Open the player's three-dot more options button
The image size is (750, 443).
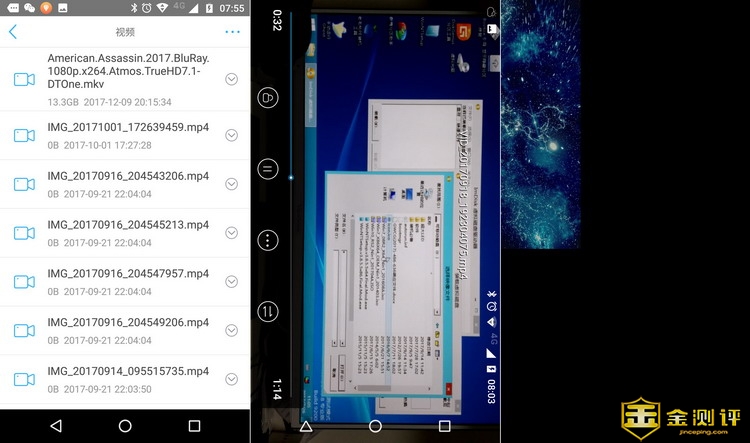click(x=268, y=240)
